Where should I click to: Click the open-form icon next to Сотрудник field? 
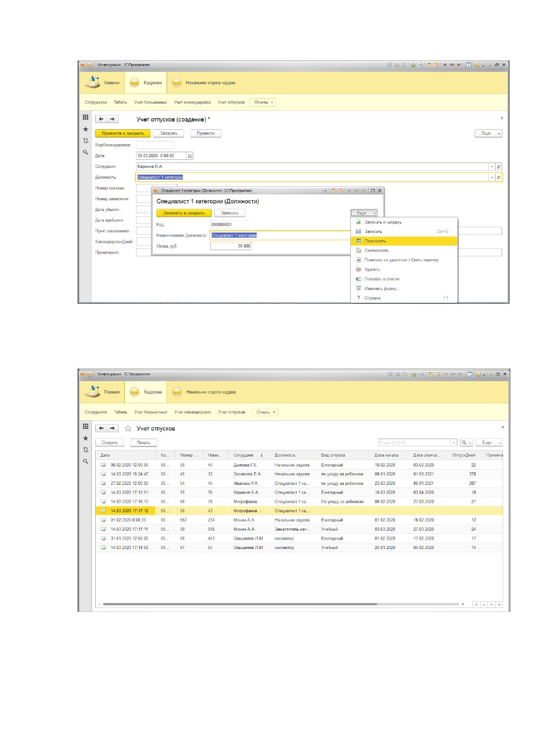[499, 167]
